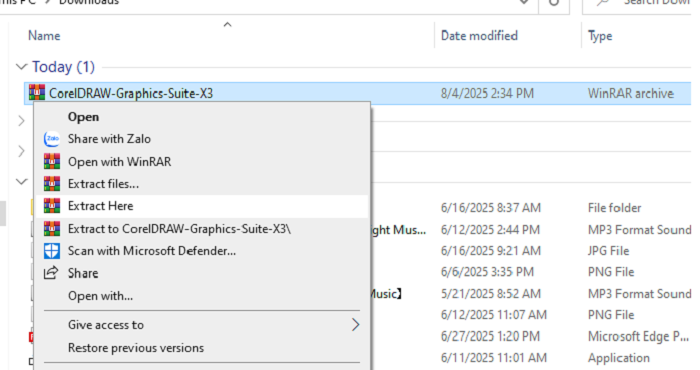
Task: Click Give access to submenu arrow
Action: coord(355,325)
